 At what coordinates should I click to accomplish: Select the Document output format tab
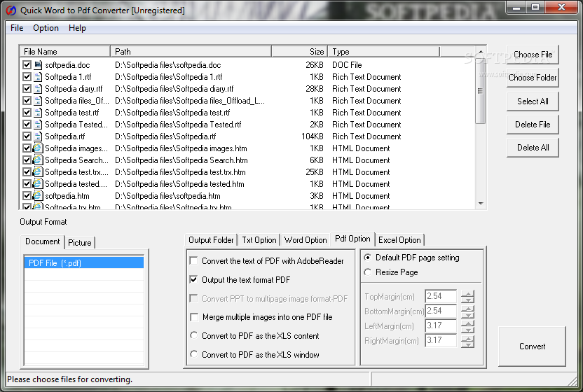(42, 241)
